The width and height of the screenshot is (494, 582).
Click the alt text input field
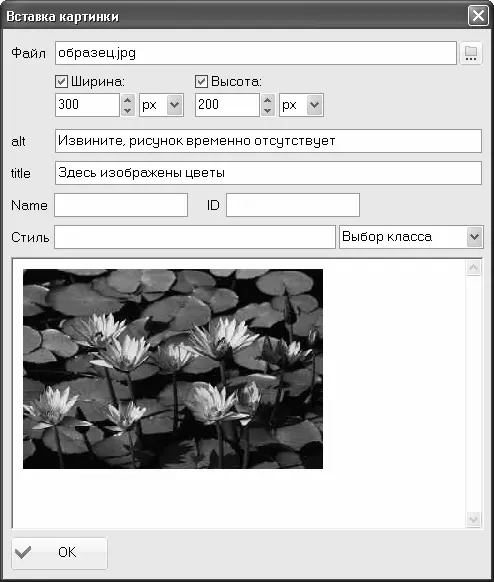pyautogui.click(x=268, y=141)
